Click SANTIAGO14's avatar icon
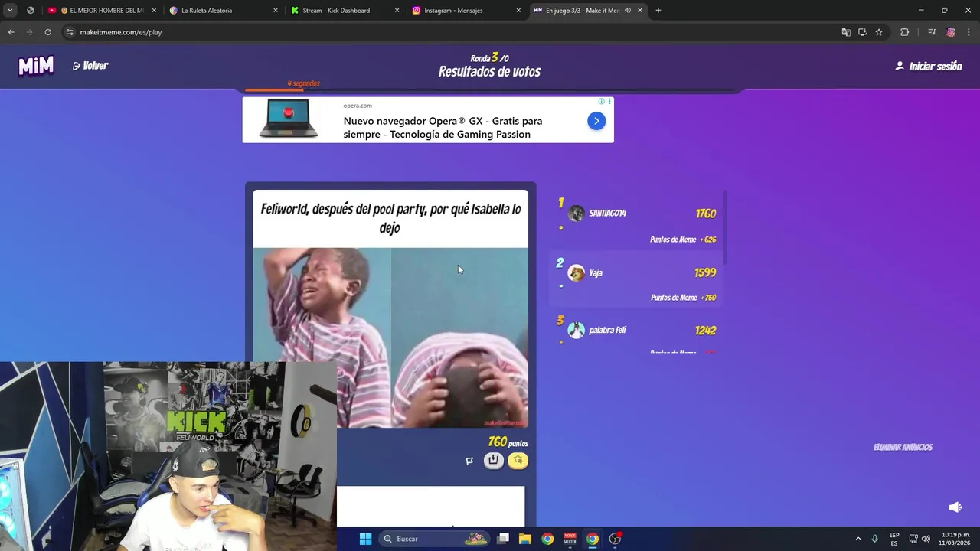Viewport: 980px width, 551px height. (577, 214)
